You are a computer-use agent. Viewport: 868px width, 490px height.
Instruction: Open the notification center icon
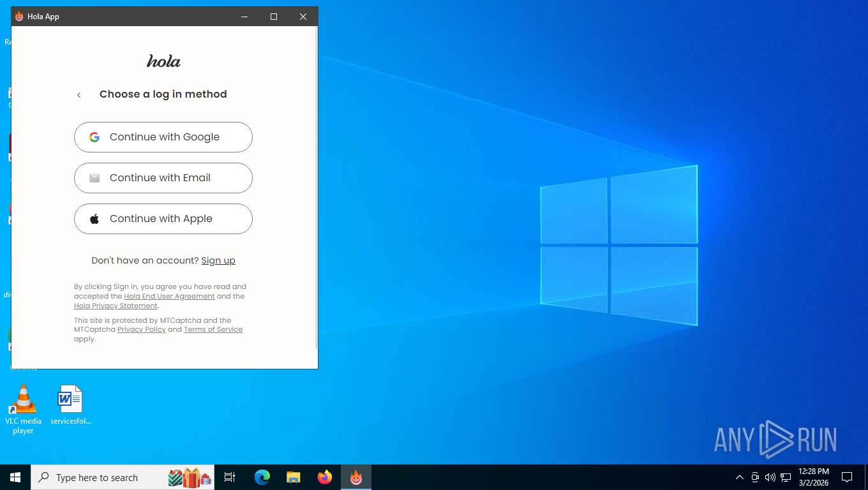(847, 477)
